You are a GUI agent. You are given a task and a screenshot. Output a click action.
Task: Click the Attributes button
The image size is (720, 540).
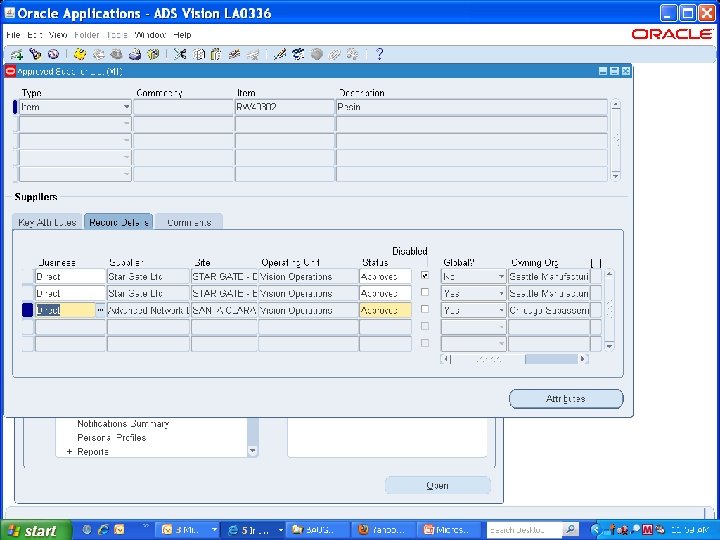click(566, 399)
